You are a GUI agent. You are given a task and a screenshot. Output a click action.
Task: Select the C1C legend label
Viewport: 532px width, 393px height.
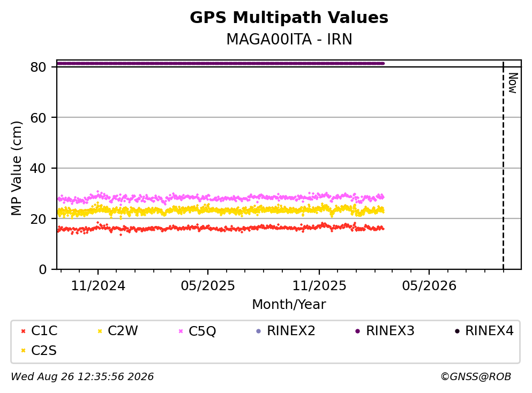tap(44, 331)
